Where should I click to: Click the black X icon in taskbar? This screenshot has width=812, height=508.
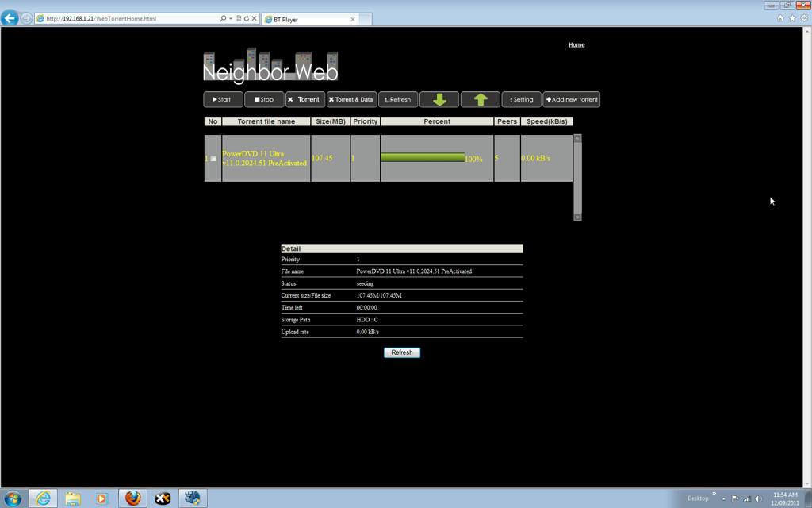pos(163,498)
